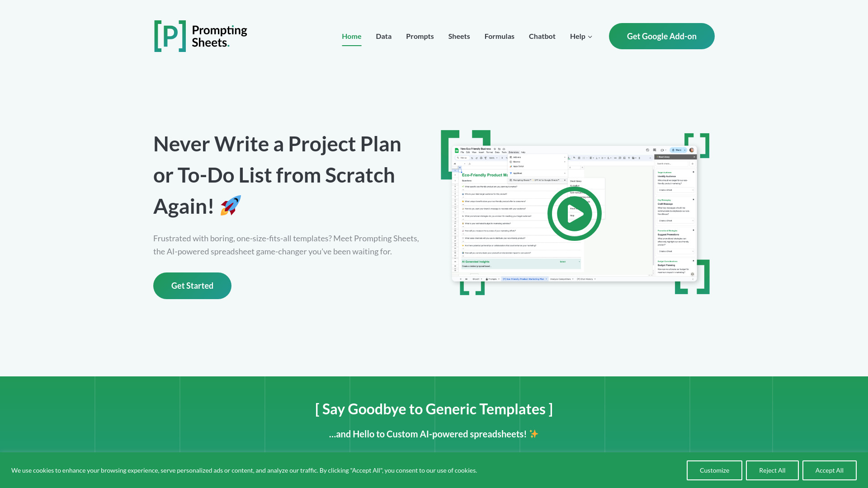Click the Get Started button
Viewport: 868px width, 488px height.
click(x=192, y=286)
